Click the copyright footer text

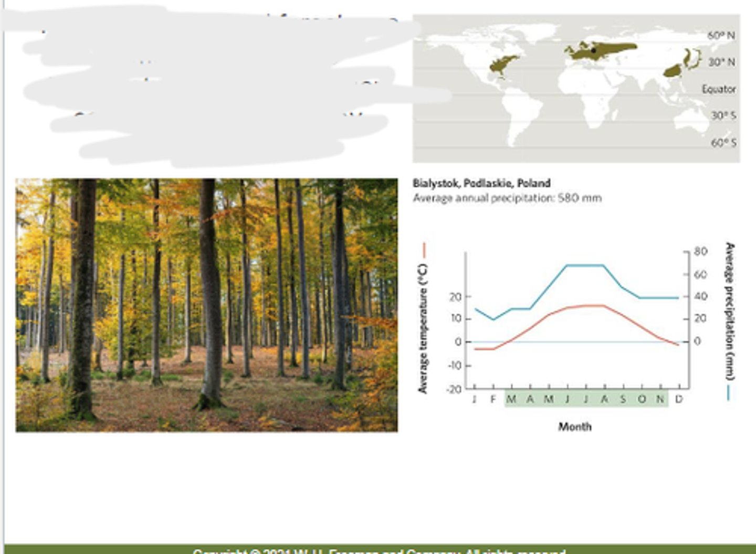pyautogui.click(x=379, y=551)
